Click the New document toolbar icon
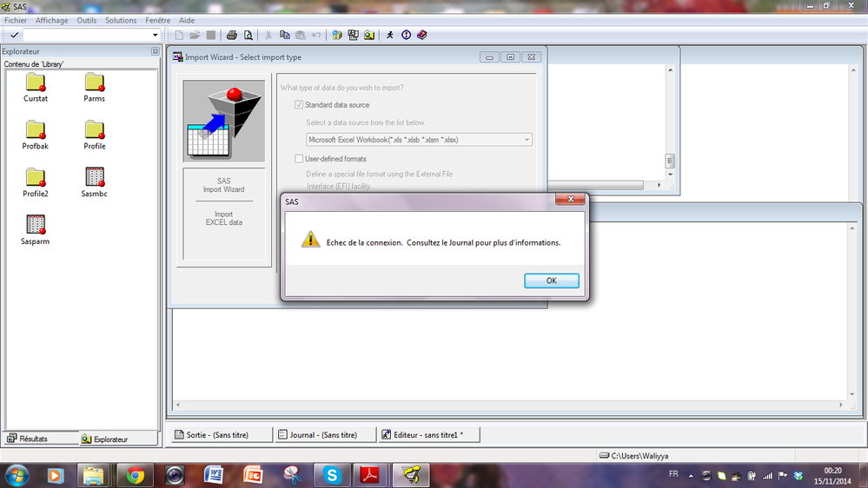Image resolution: width=868 pixels, height=488 pixels. [179, 35]
